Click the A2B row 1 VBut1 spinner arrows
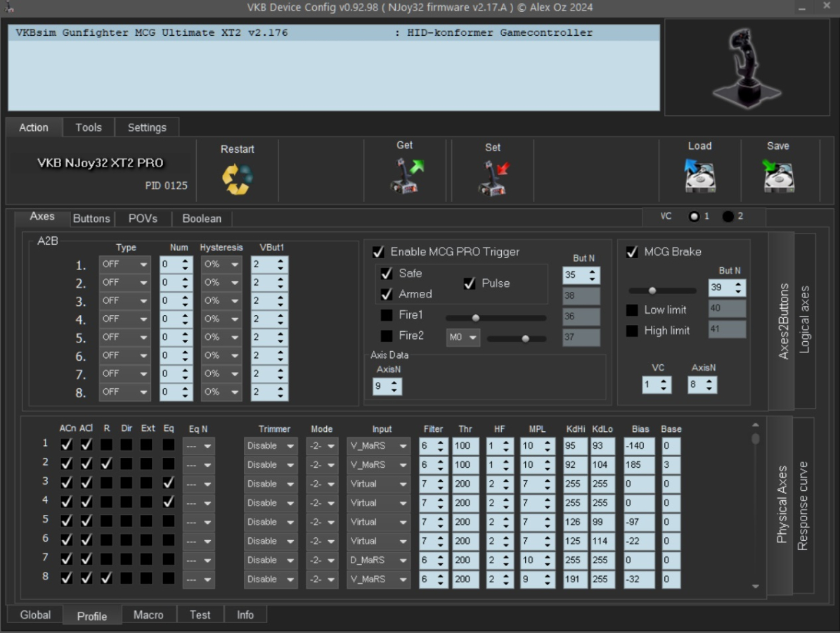 (x=280, y=264)
